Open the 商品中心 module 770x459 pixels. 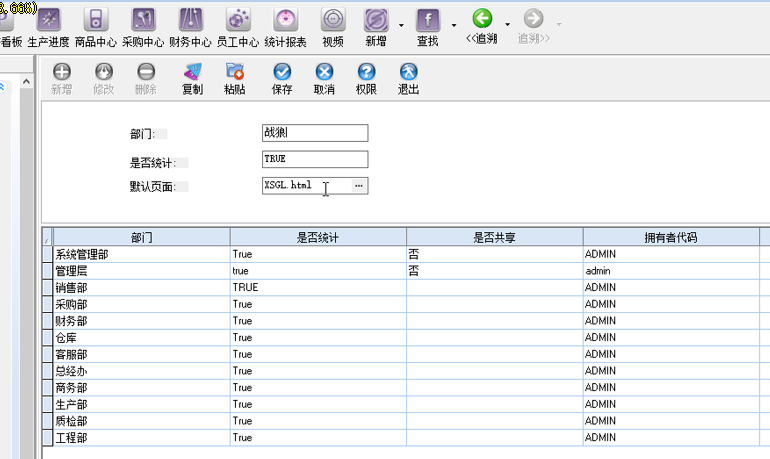point(96,28)
